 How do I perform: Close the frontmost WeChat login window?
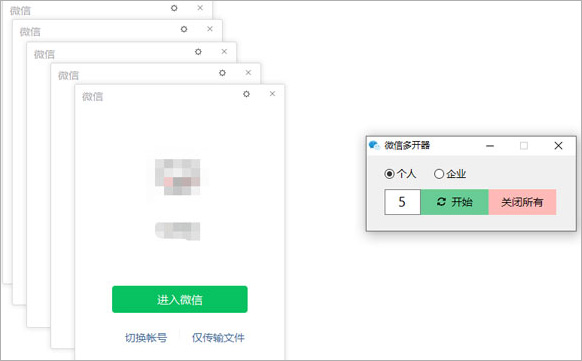(272, 93)
